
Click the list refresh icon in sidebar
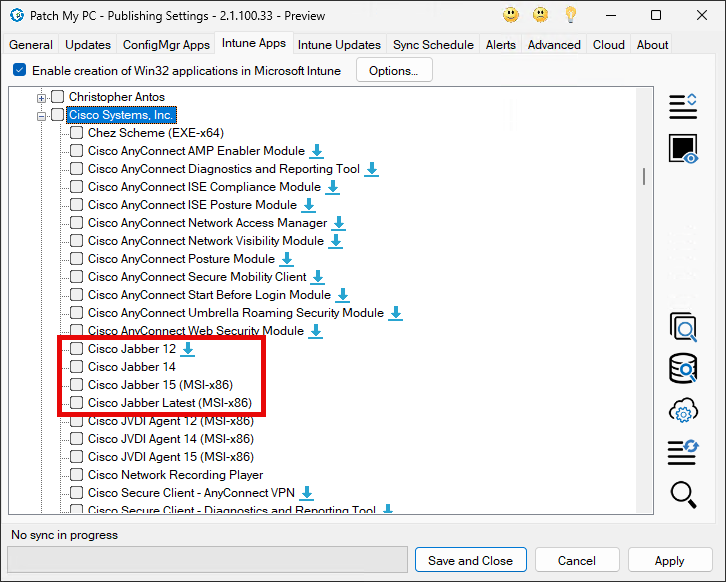[x=683, y=452]
